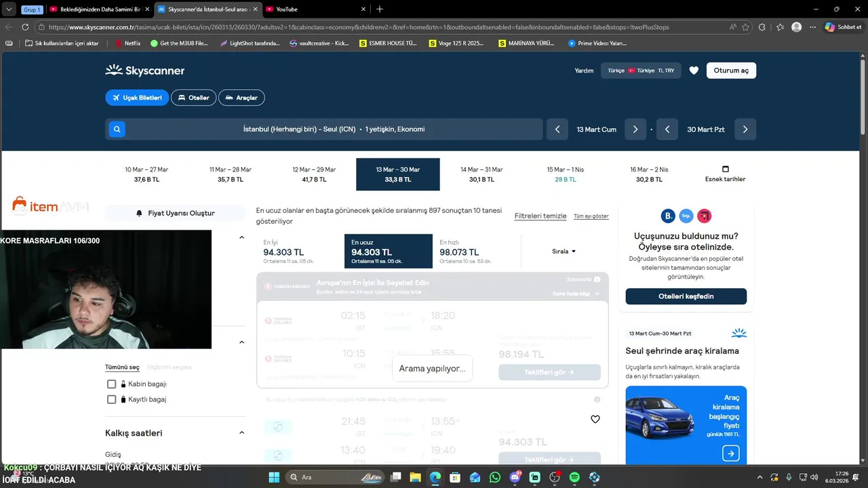
Task: Select the 10 Mar – 27 Mar date tab
Action: click(x=146, y=174)
